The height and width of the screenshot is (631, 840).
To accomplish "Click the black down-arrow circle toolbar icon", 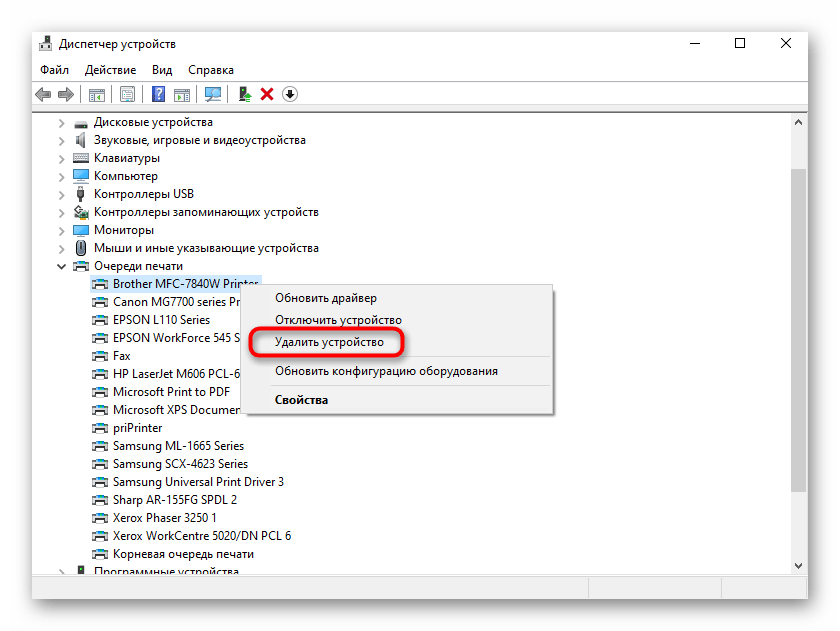I will (290, 94).
